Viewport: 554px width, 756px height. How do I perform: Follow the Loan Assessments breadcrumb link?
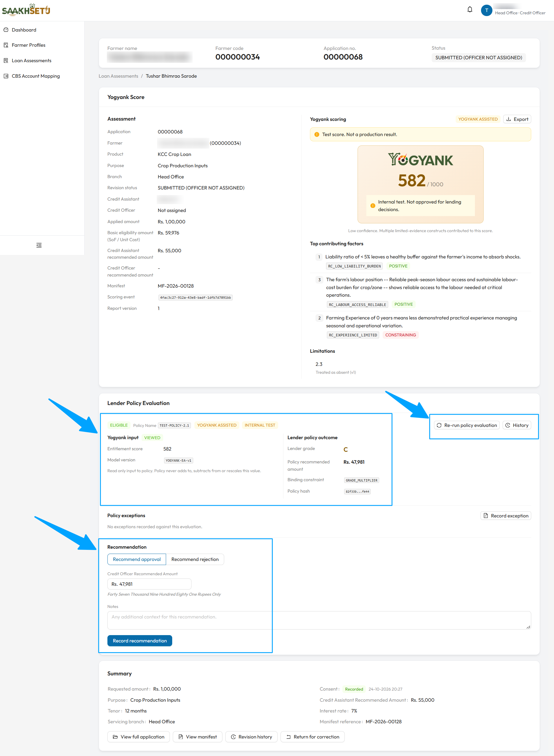tap(119, 76)
